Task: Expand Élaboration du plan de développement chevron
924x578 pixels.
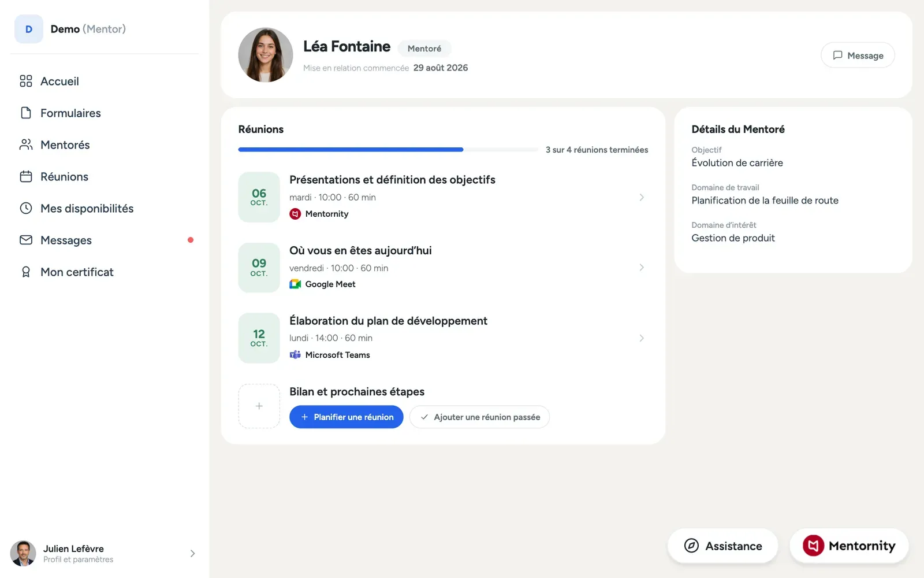Action: pos(642,338)
